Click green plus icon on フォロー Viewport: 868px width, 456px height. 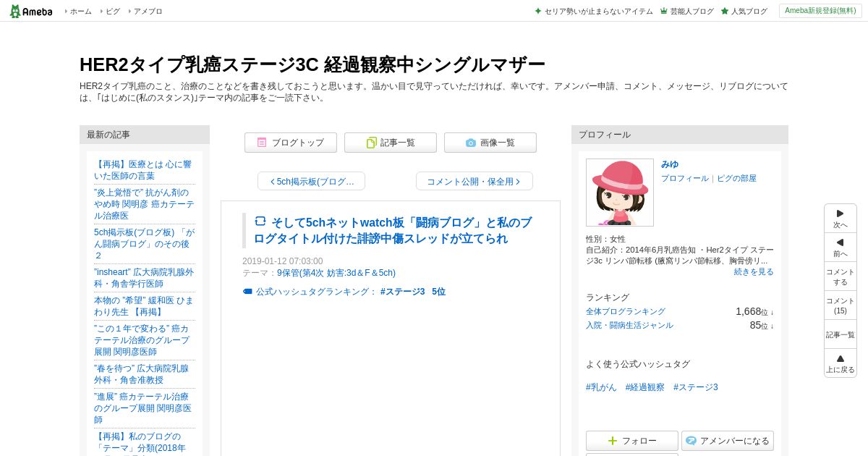[613, 441]
